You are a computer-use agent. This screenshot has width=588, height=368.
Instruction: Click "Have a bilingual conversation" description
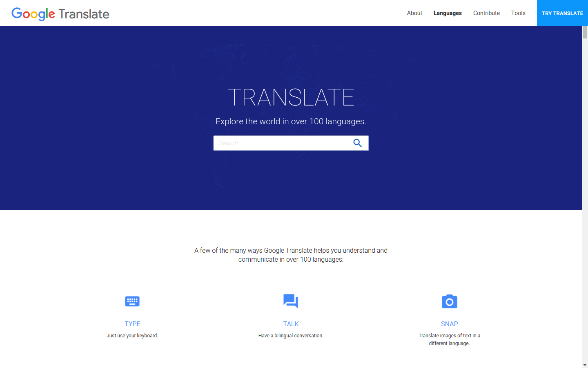291,336
